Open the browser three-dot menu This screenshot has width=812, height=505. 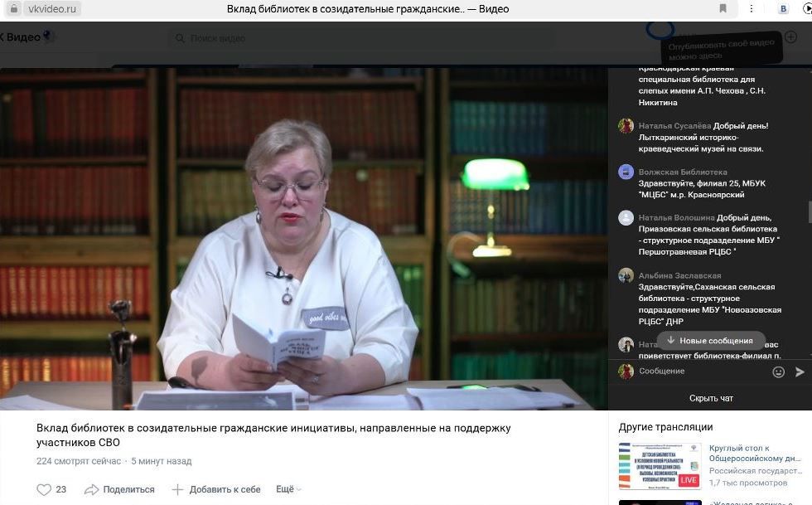[752, 9]
